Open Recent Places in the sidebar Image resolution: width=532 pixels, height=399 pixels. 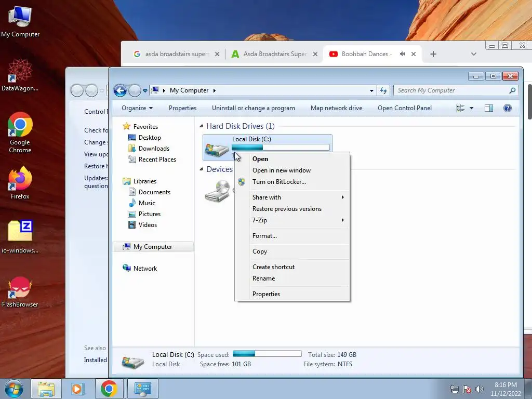(x=152, y=159)
